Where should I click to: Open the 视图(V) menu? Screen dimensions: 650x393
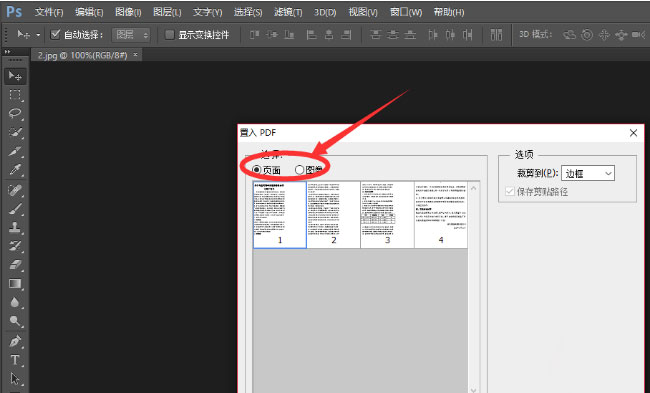click(x=363, y=12)
